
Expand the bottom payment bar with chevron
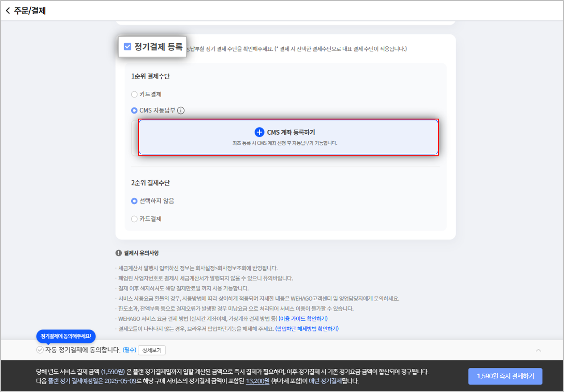click(x=539, y=350)
